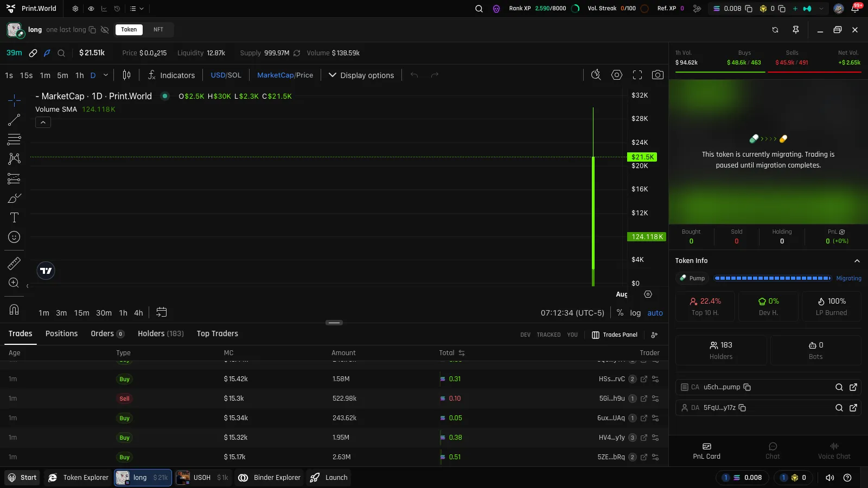Toggle percent scale mode
The width and height of the screenshot is (868, 488).
(x=620, y=313)
